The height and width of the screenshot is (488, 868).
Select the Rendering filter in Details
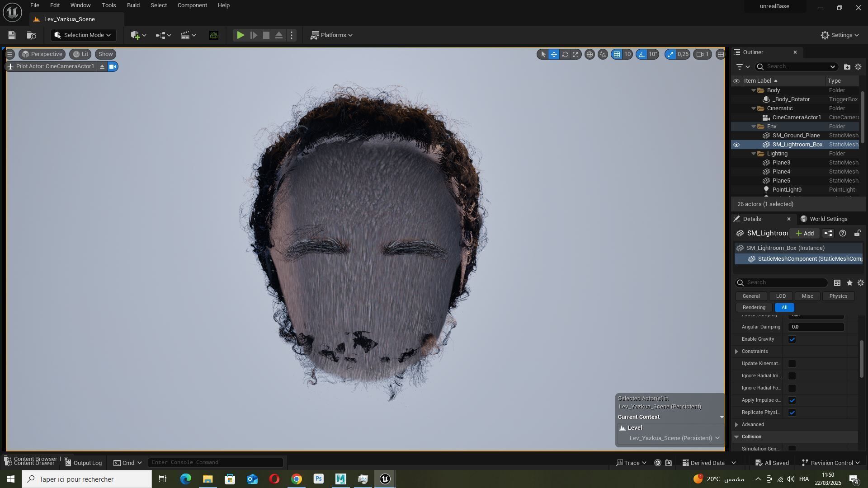click(754, 308)
